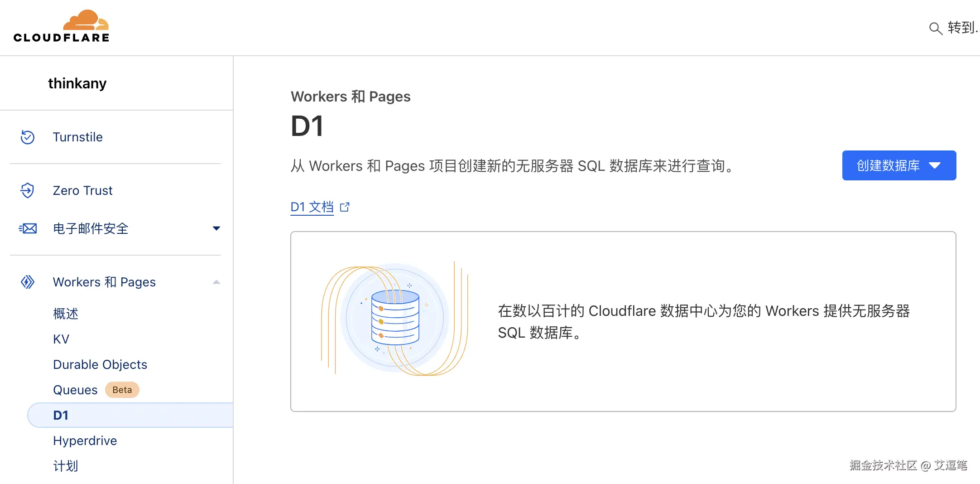Click the search magnifier icon
The image size is (980, 484).
pos(935,28)
